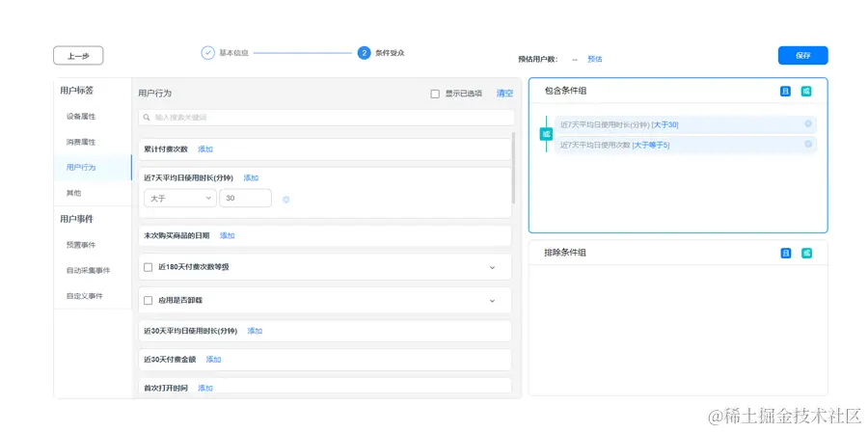This screenshot has height=432, width=868.
Task: Click 添加 next to 近30天付费金额
Action: (213, 360)
